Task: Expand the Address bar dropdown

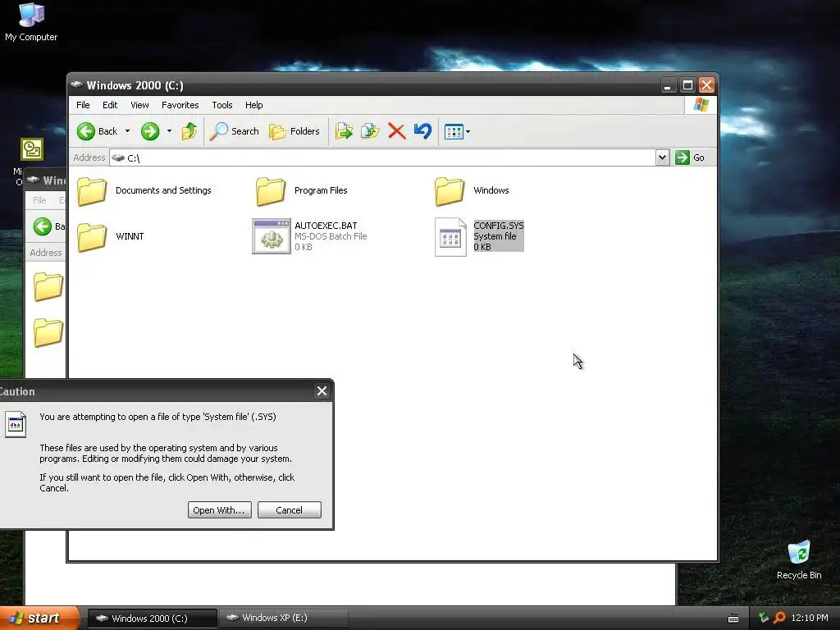Action: pos(662,157)
